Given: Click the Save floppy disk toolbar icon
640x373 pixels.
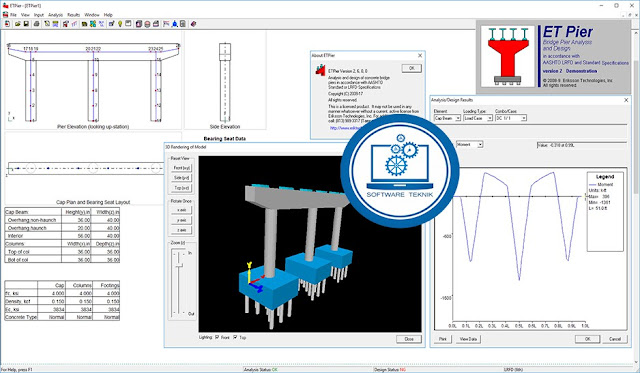Looking at the screenshot, I should click(26, 24).
